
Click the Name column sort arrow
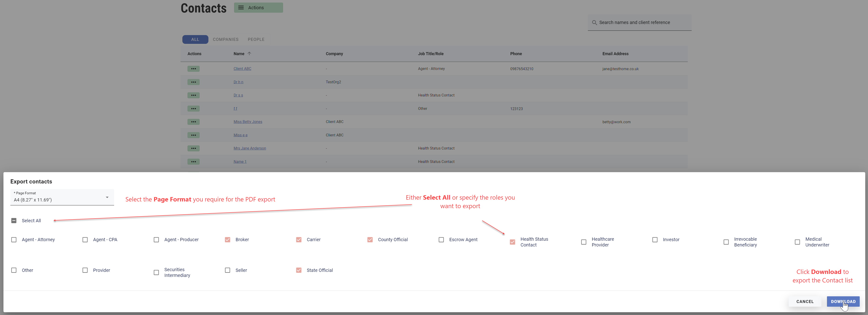pos(249,54)
